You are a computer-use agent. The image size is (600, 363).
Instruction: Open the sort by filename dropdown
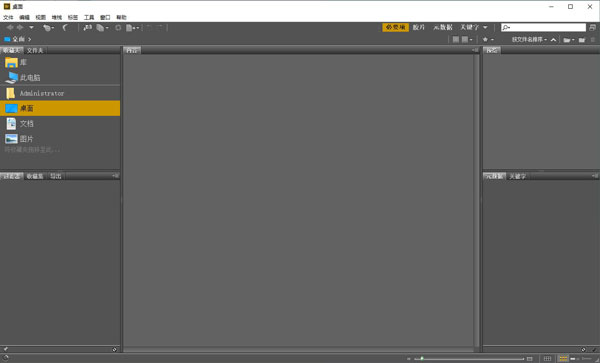(529, 40)
